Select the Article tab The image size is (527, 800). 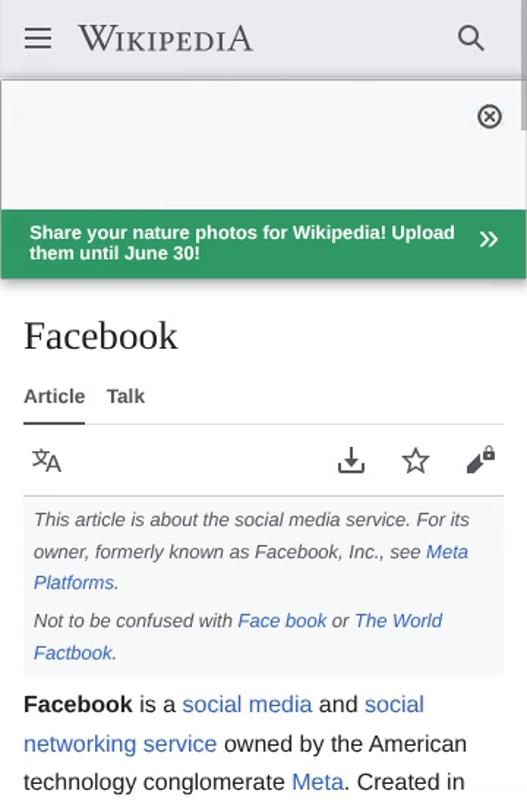tap(54, 396)
